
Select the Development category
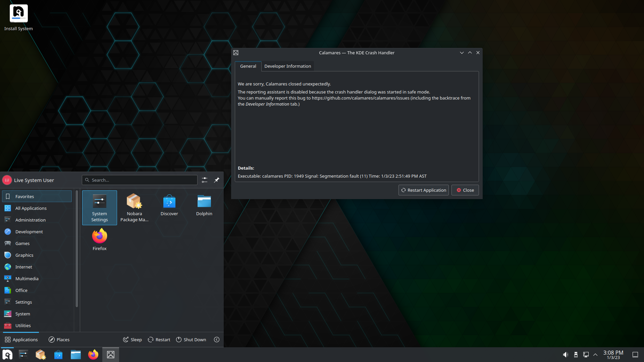pyautogui.click(x=37, y=232)
